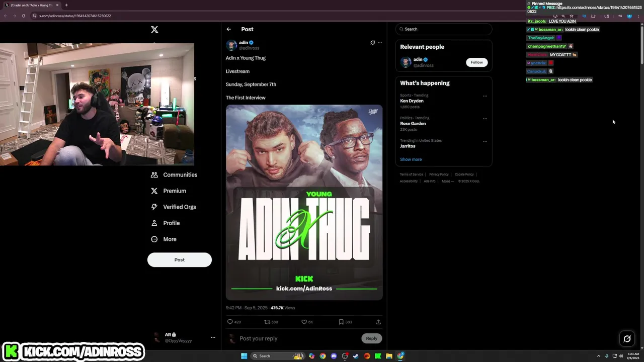This screenshot has width=644, height=362.
Task: Go back using the Post back arrow
Action: tap(228, 29)
